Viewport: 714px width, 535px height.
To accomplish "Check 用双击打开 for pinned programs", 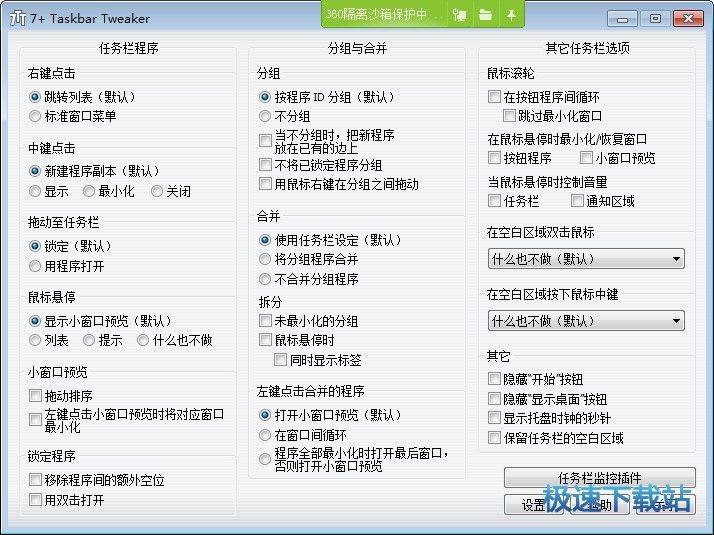I will pos(36,499).
